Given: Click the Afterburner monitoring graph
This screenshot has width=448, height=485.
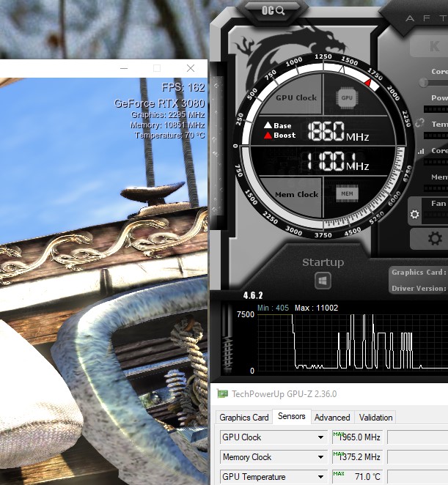Looking at the screenshot, I should coord(353,342).
